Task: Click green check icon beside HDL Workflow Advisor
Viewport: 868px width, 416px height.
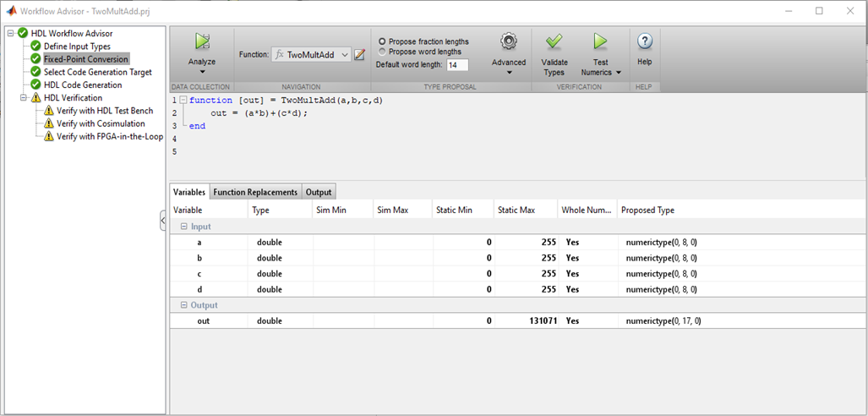Action: coord(23,33)
